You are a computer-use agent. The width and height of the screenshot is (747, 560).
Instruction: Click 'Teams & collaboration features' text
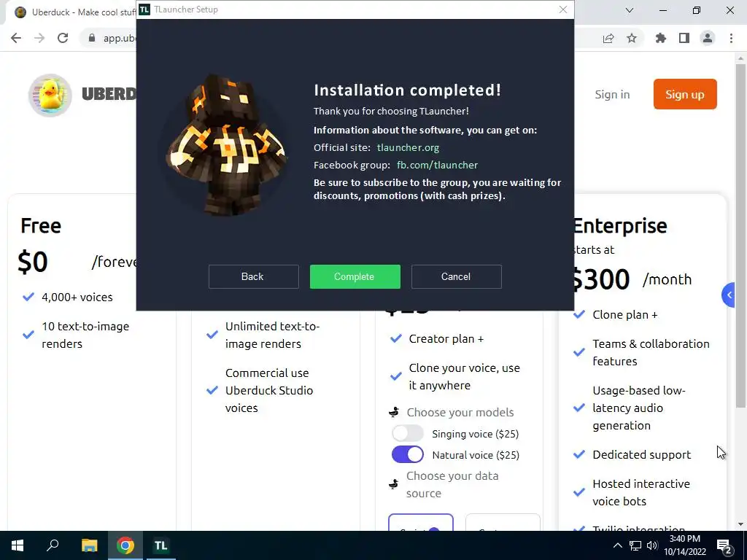651,352
